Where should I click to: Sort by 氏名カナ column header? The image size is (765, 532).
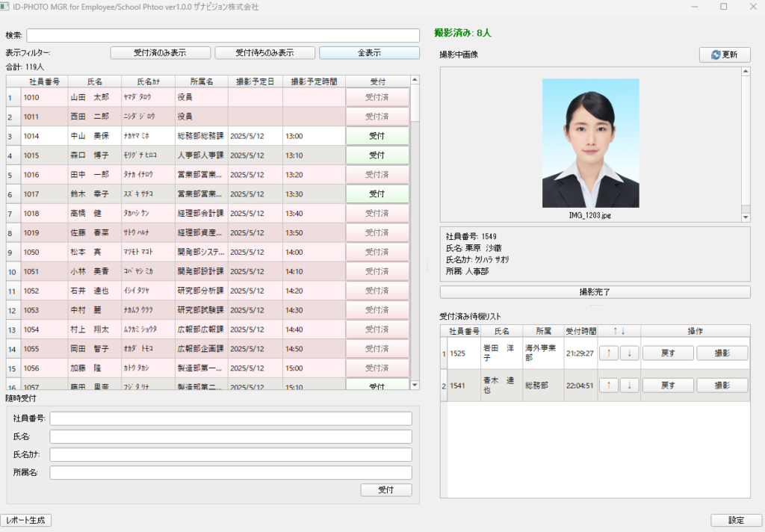pyautogui.click(x=149, y=81)
